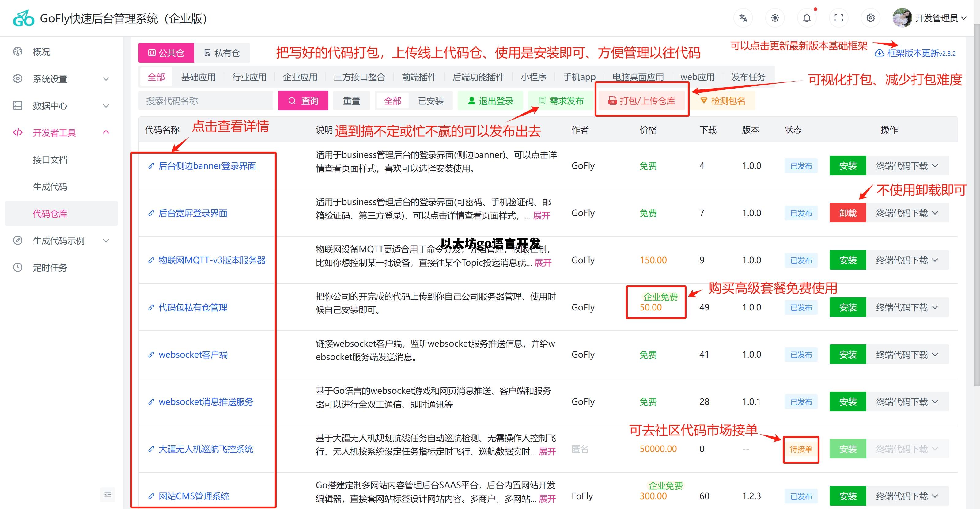Click link icon beside websocket消息推送服务

coord(151,402)
